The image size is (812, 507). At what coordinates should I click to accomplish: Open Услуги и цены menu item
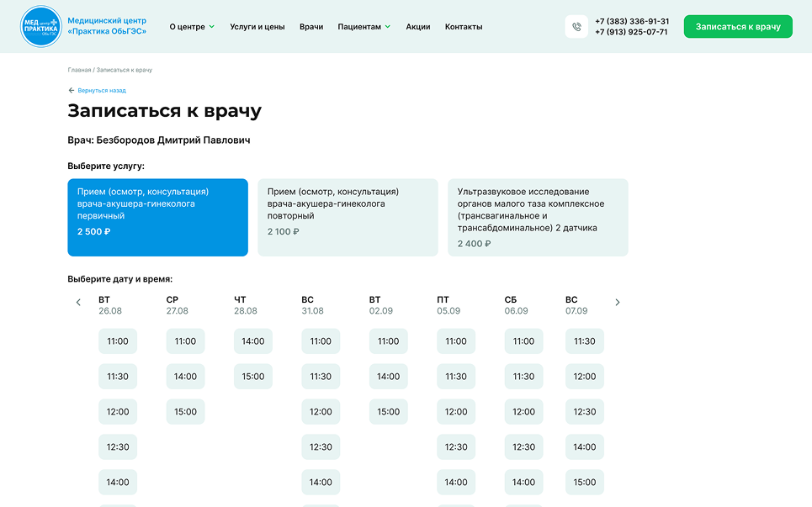pos(257,27)
